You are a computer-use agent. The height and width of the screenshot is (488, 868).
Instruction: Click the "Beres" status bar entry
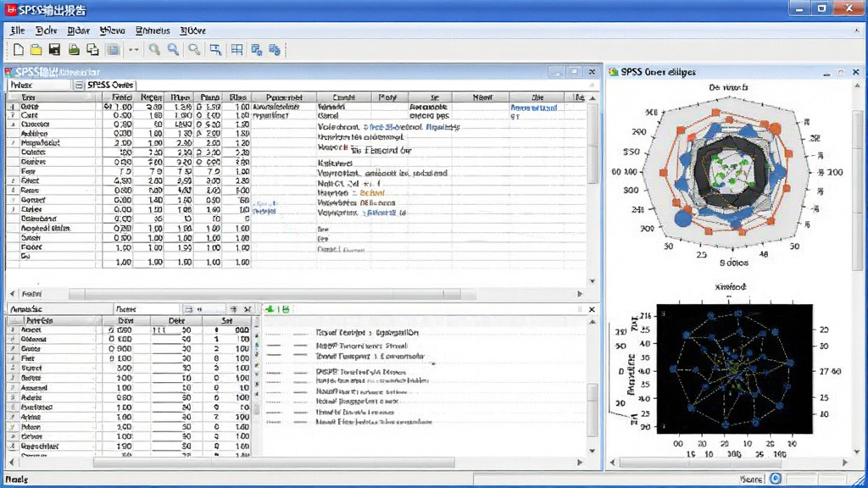pos(751,480)
